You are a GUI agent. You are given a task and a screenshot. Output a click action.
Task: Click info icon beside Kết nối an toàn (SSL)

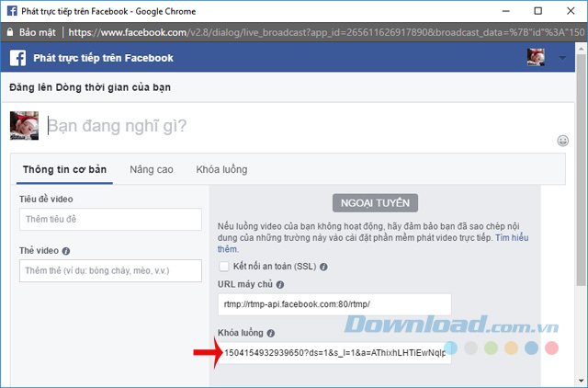[323, 267]
